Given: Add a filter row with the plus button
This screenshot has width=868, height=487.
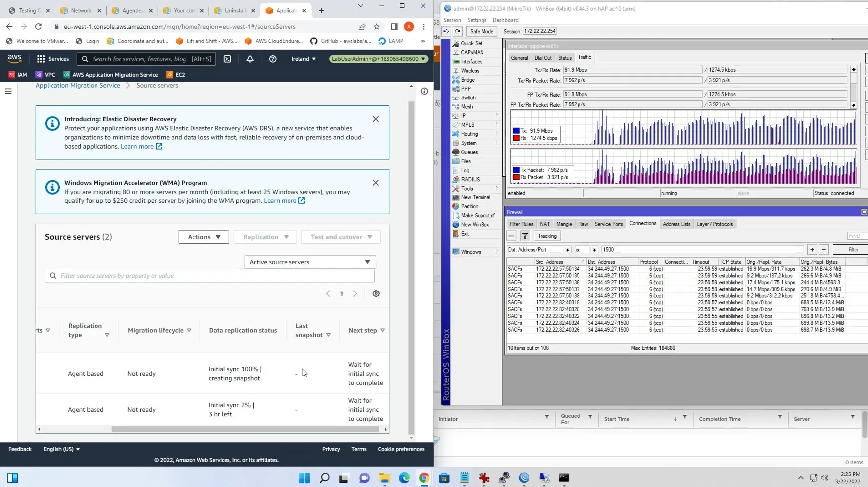Looking at the screenshot, I should 812,250.
